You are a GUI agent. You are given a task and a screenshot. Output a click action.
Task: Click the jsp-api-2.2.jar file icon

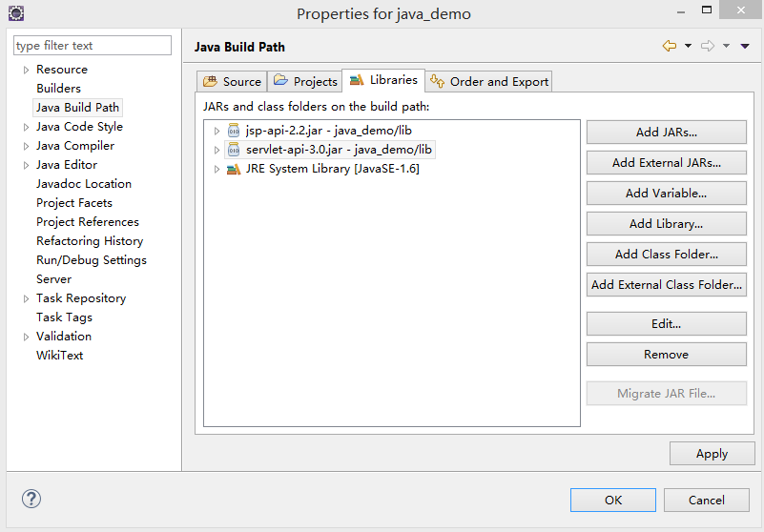[x=234, y=131]
